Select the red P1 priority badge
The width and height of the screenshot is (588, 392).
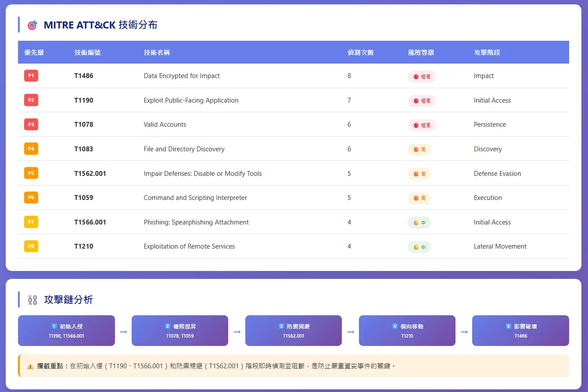tap(31, 76)
